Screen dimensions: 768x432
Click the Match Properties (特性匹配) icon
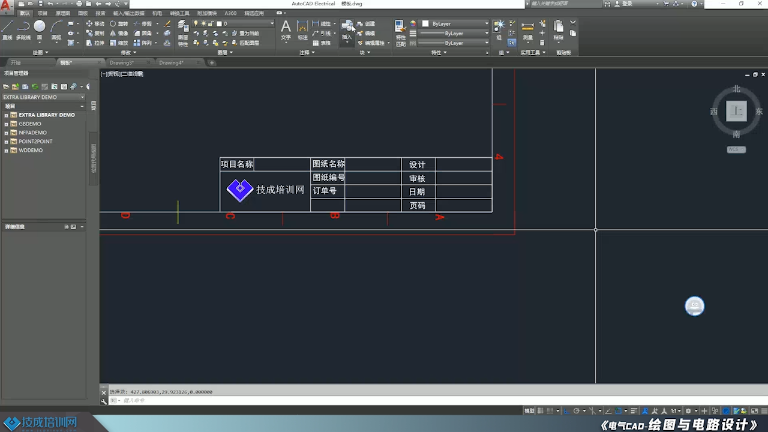(400, 33)
